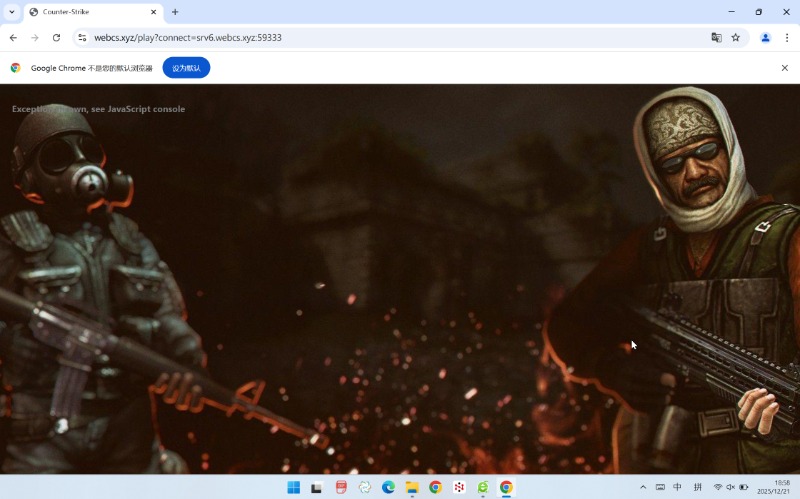This screenshot has height=499, width=800.
Task: Open the clock and date panel
Action: point(774,487)
